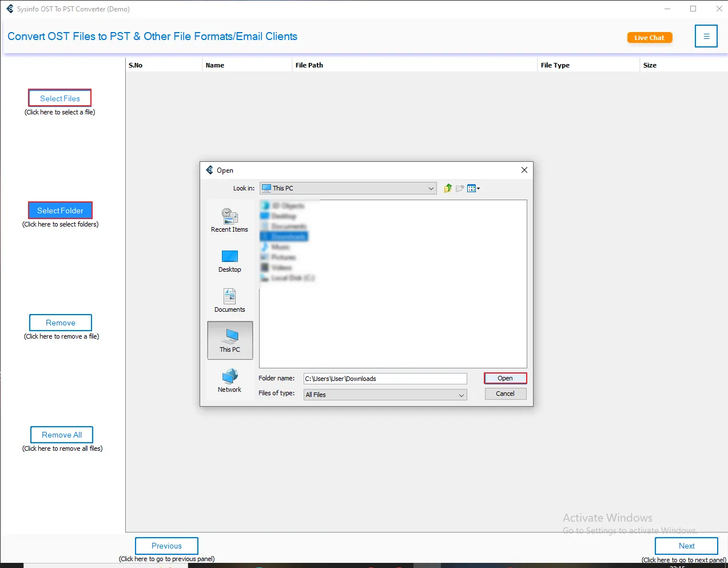Click the Sysinfo app icon in title bar
The height and width of the screenshot is (568, 728).
pyautogui.click(x=10, y=9)
